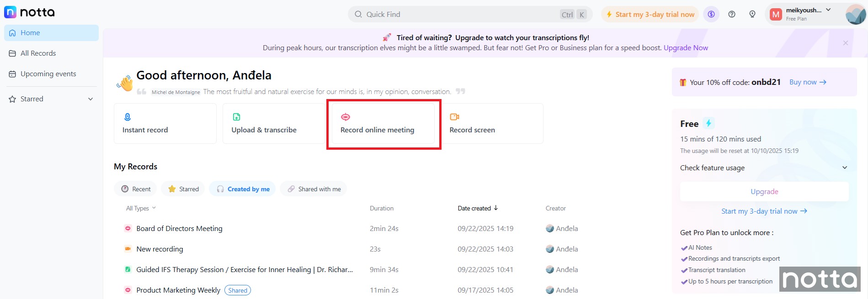Click the Upgrade Now link in banner

pos(686,48)
